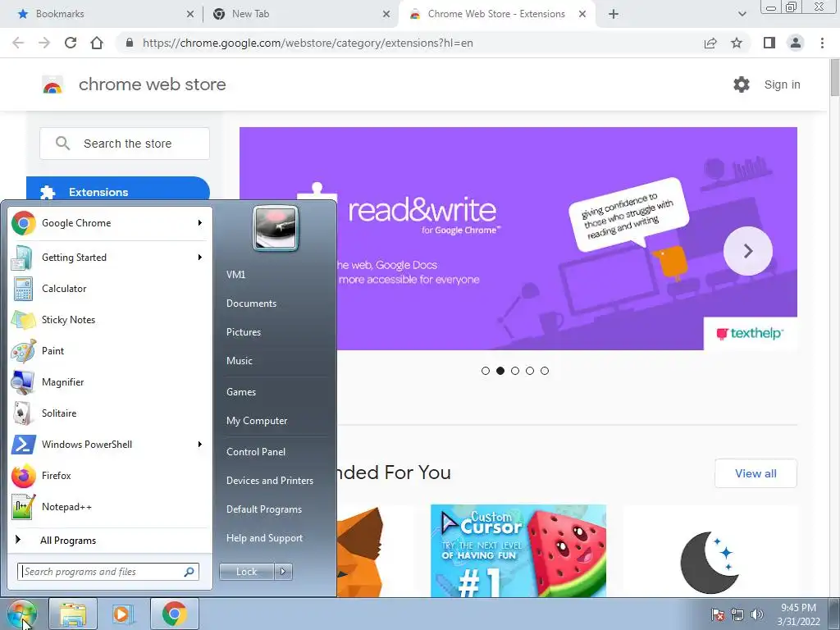Launch Getting Started from Start menu
The image size is (840, 630).
tap(111, 257)
